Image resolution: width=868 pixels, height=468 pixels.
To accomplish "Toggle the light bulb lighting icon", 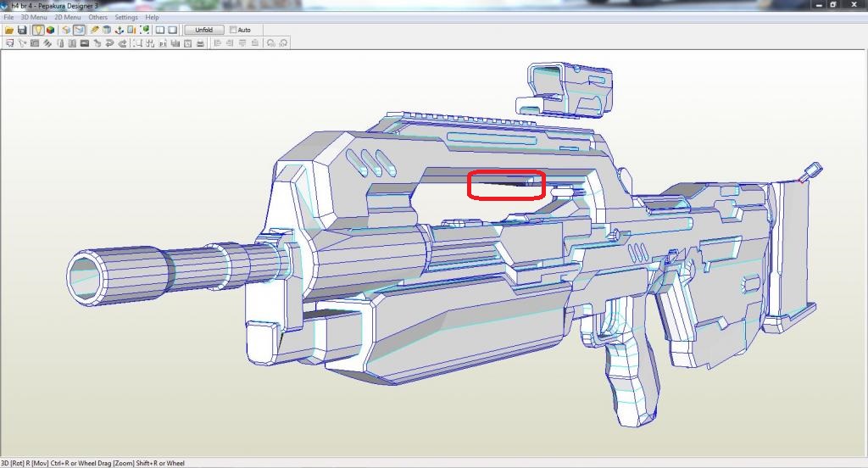I will coord(38,30).
